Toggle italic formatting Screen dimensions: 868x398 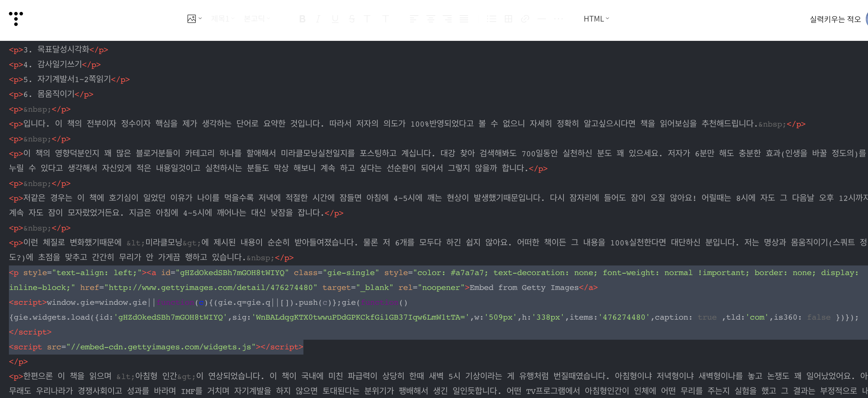click(x=318, y=19)
